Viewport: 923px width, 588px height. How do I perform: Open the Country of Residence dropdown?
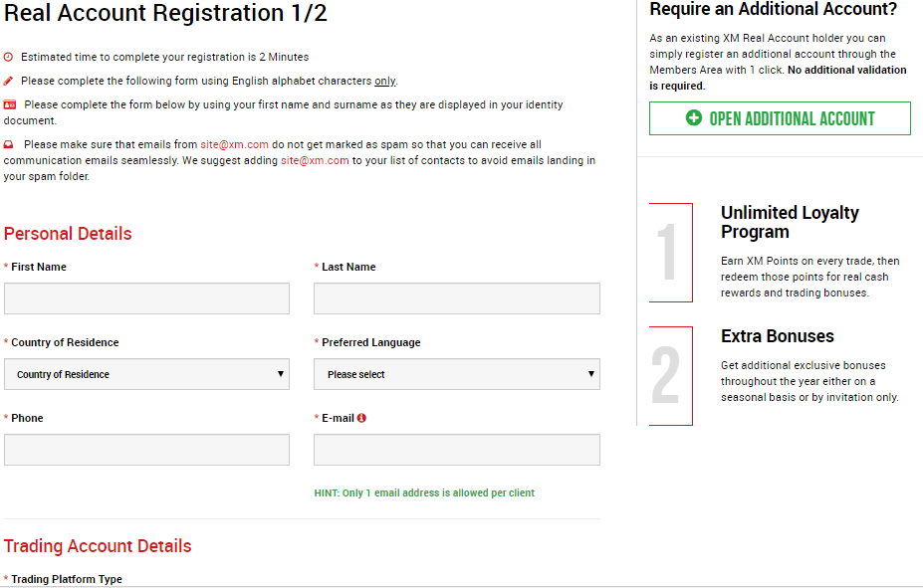(146, 374)
